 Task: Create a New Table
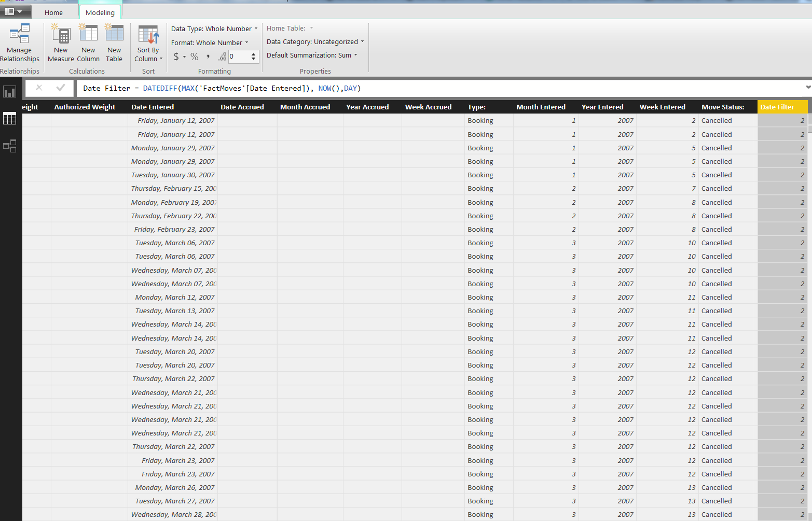[x=114, y=43]
